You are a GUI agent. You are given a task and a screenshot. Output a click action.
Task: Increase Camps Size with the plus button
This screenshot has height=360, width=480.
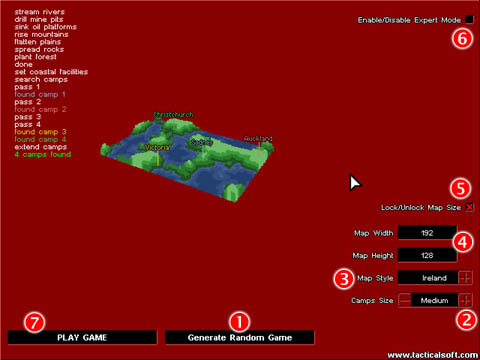coord(465,300)
